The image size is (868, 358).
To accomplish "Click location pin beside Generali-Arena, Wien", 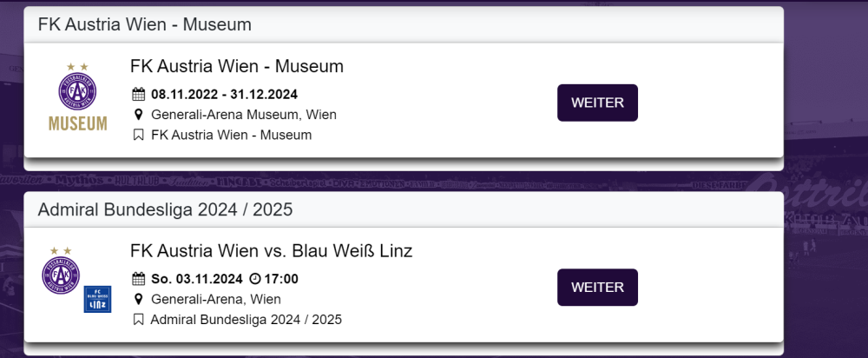I will (138, 300).
